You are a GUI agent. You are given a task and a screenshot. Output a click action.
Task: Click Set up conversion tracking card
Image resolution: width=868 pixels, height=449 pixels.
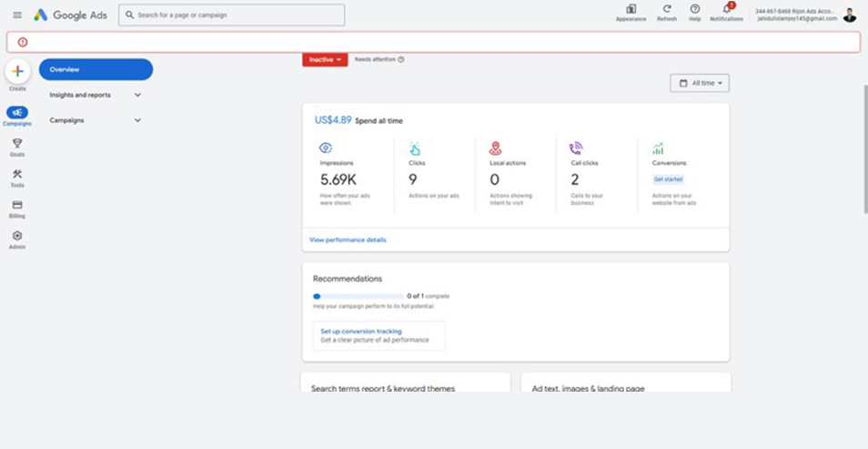tap(379, 335)
